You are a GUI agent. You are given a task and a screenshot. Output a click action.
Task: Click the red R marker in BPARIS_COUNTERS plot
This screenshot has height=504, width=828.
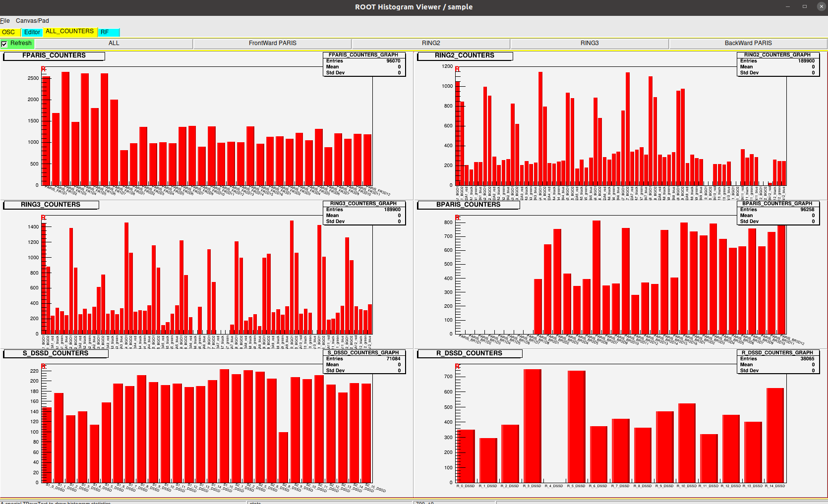click(457, 218)
